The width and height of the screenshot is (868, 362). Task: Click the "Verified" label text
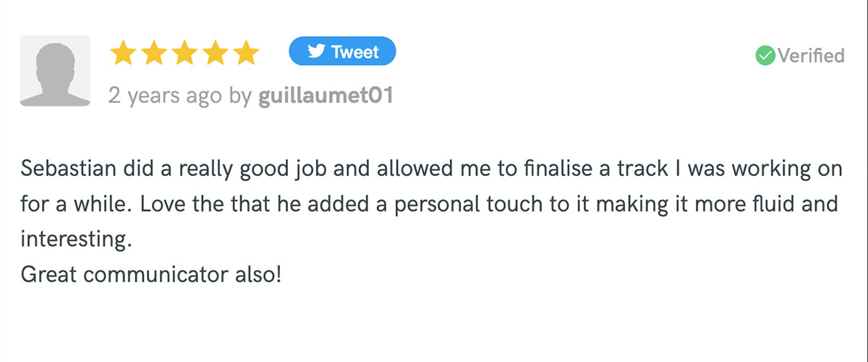click(x=811, y=55)
